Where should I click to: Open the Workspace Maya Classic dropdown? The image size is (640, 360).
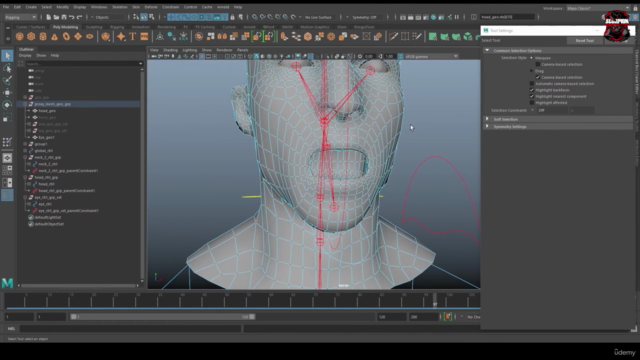[598, 8]
